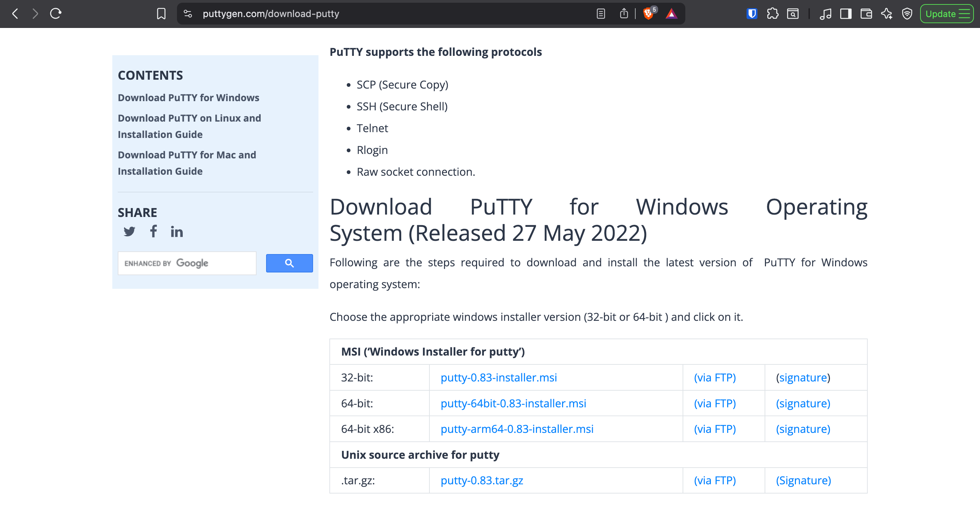Open Brave Wallet icon
This screenshot has height=517, width=980.
[866, 14]
